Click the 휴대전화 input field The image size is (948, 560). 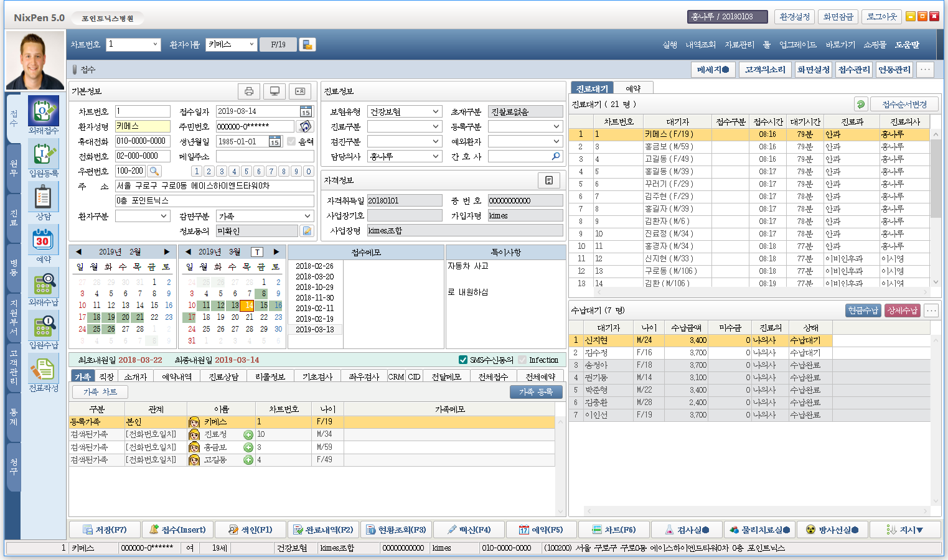(x=143, y=141)
